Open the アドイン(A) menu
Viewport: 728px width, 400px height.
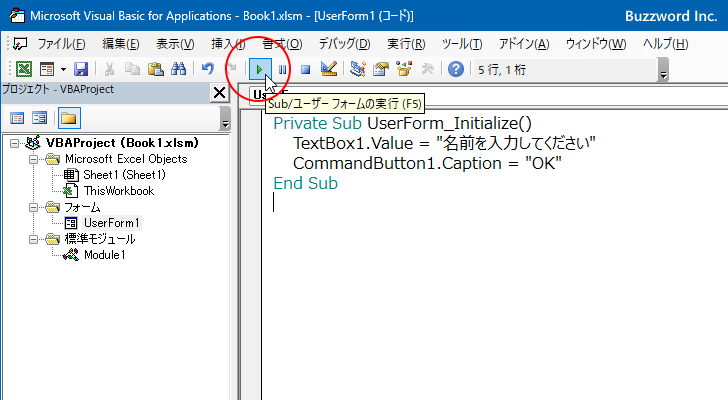(x=524, y=44)
